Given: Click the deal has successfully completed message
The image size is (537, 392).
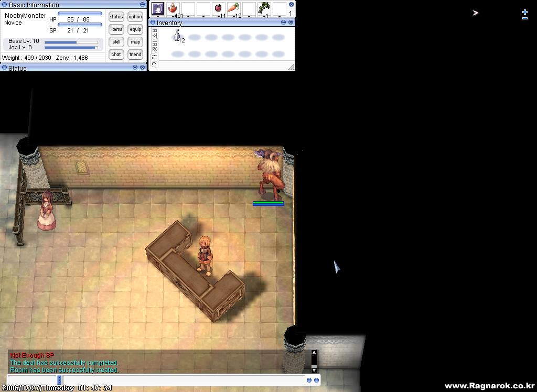Looking at the screenshot, I should tap(64, 363).
